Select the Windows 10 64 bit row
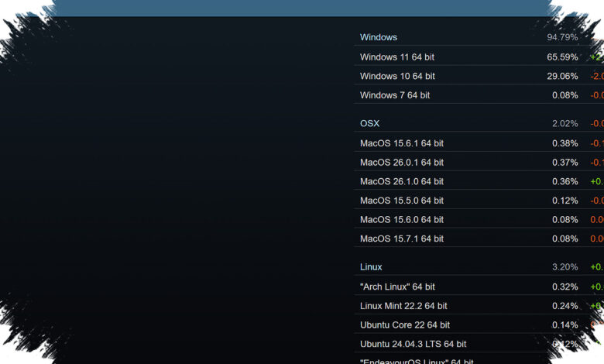Image resolution: width=604 pixels, height=364 pixels. (x=479, y=76)
